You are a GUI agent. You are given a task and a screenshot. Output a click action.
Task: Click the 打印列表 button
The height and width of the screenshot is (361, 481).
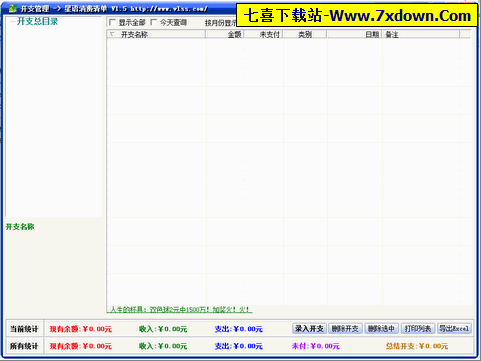(x=418, y=329)
